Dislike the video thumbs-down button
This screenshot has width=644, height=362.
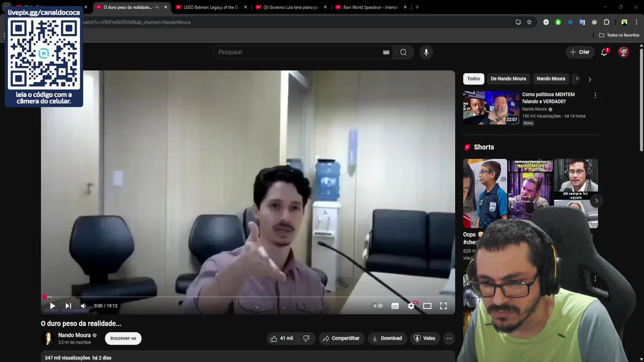(x=306, y=338)
